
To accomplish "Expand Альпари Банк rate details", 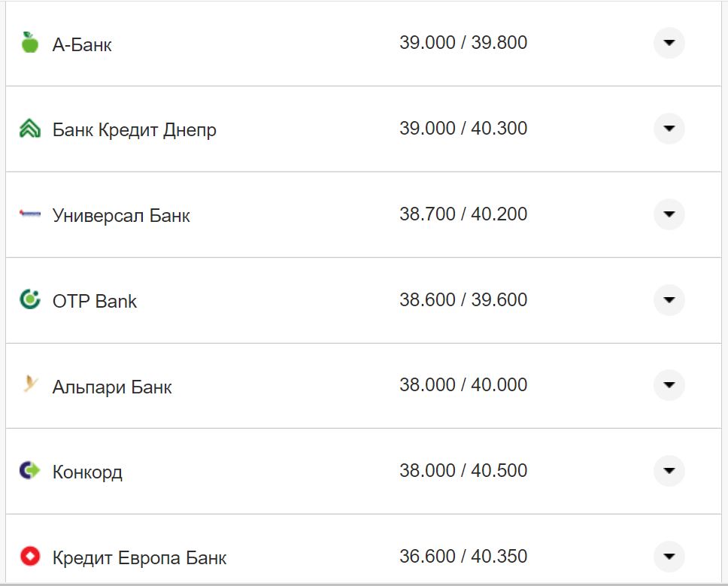I will (x=669, y=385).
